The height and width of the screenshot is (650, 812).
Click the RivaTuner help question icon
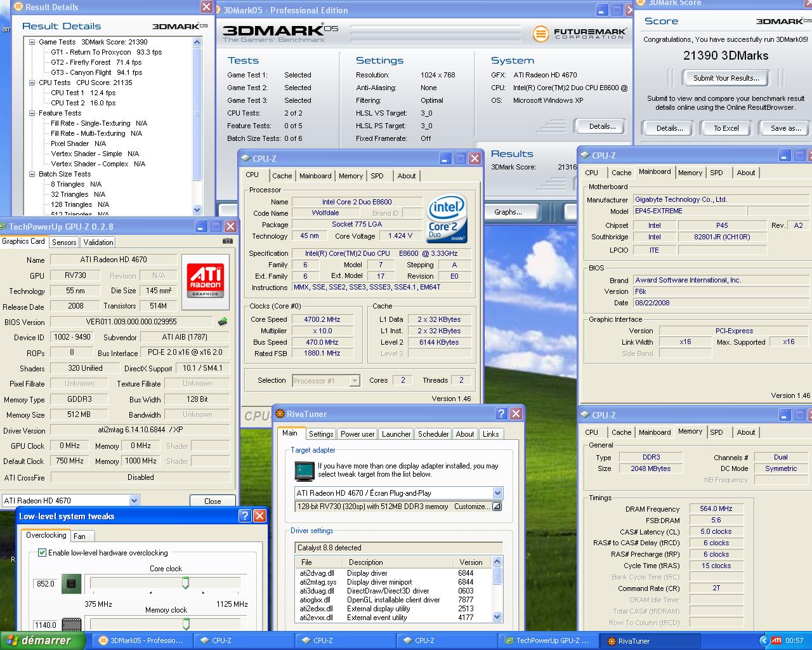[x=501, y=414]
